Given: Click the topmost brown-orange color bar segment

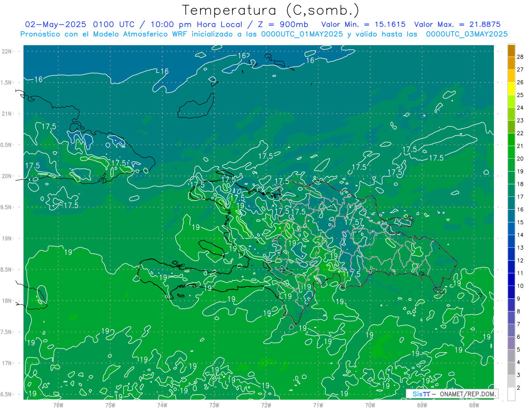Looking at the screenshot, I should coord(512,50).
